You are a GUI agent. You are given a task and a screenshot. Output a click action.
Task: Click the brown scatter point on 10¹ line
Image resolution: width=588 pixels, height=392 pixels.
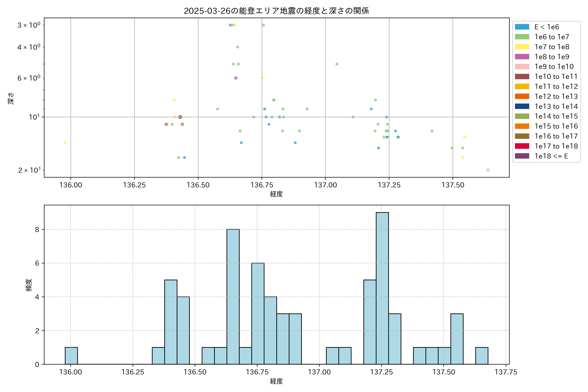(180, 117)
